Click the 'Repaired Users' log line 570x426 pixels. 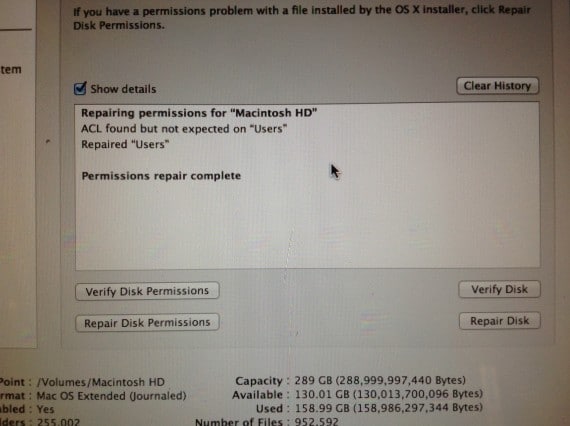coord(125,144)
